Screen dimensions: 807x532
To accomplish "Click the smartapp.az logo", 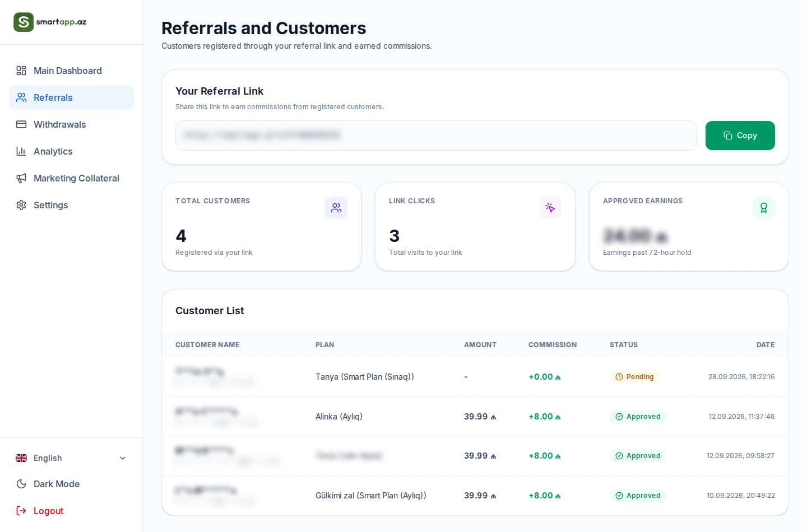I will point(50,22).
